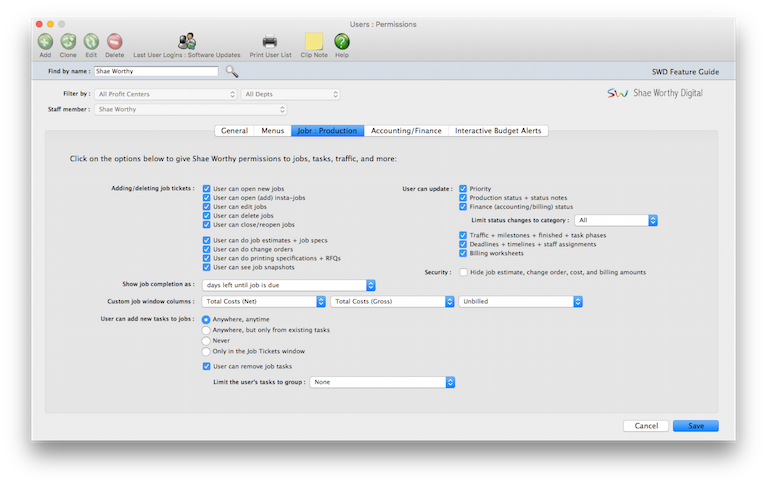Toggle 'User can remove job tasks' checkbox
767x485 pixels.
(x=207, y=366)
